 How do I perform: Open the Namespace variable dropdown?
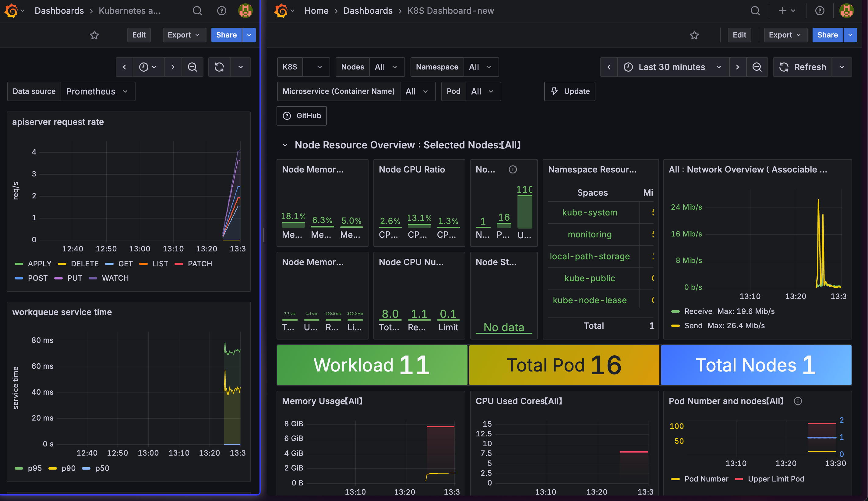pyautogui.click(x=480, y=67)
